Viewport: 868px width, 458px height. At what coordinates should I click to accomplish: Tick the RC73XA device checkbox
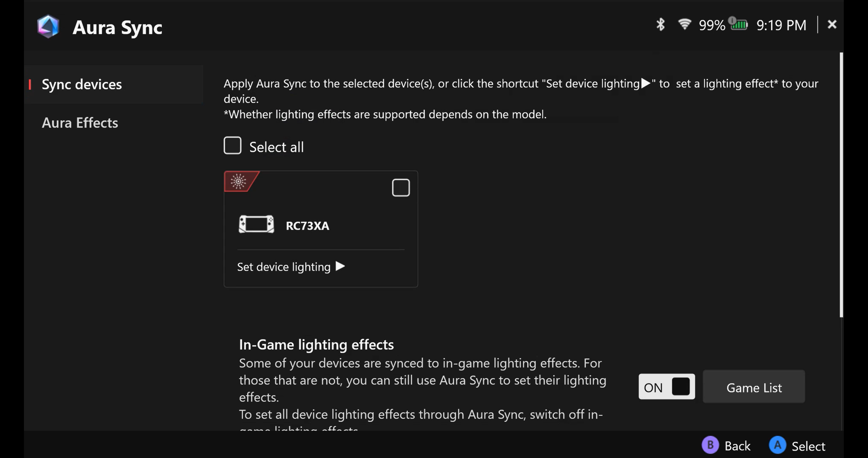(401, 188)
